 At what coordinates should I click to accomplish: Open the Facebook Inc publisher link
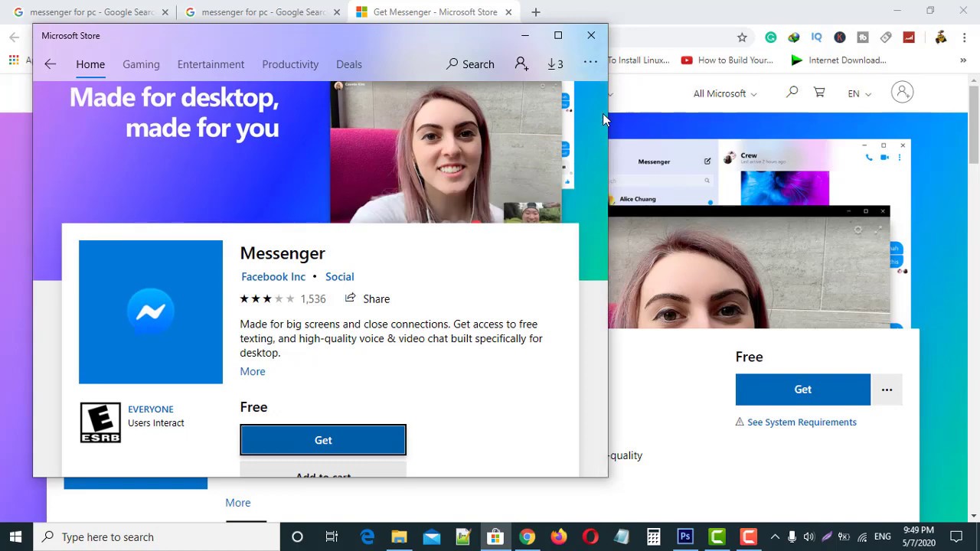(x=273, y=277)
